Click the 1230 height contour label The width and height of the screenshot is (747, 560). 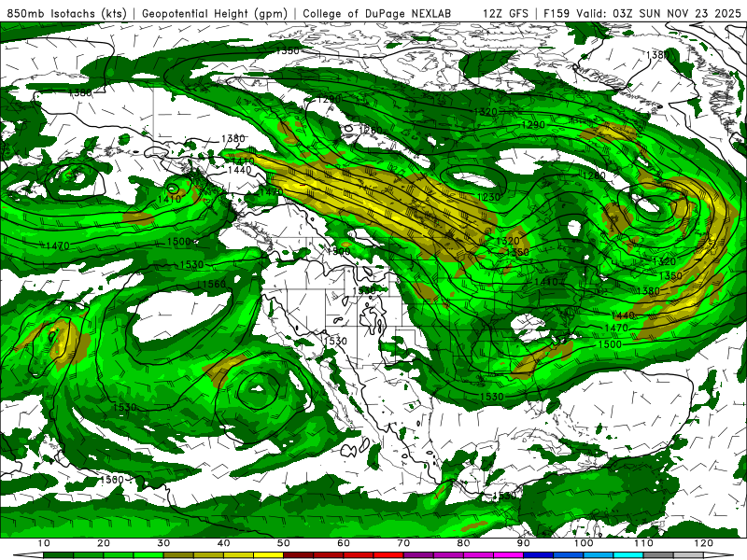[x=488, y=197]
